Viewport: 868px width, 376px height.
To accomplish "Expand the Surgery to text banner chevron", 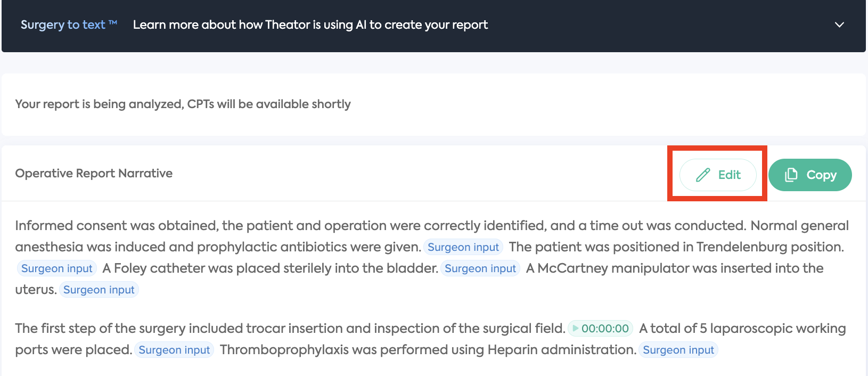I will [839, 25].
